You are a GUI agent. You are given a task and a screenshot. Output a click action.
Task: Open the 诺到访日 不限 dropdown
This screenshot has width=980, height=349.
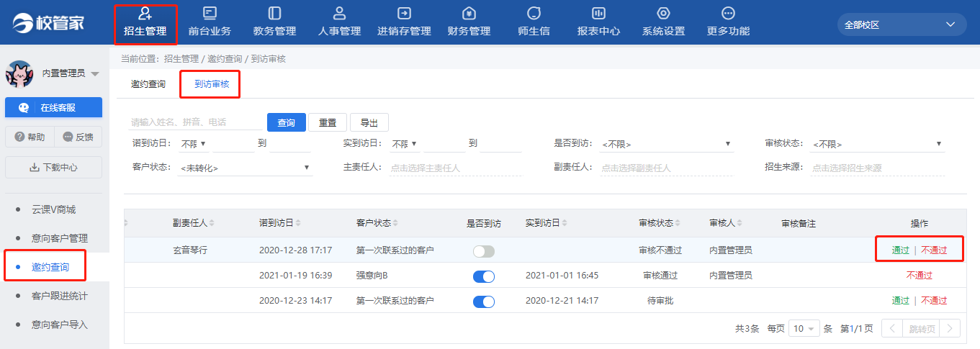[194, 144]
